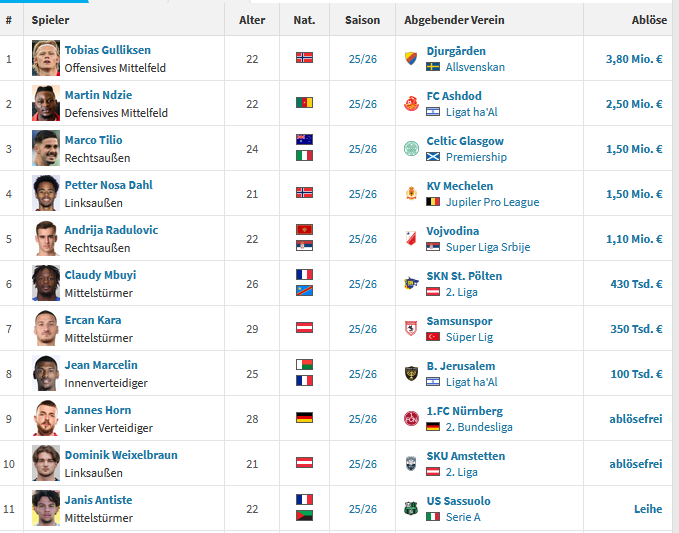The height and width of the screenshot is (533, 679).
Task: Click the Germany flag for Jannes Horn
Action: (304, 418)
